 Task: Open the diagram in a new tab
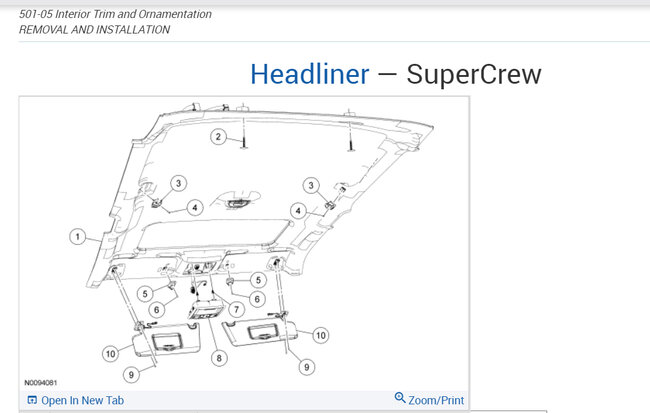point(75,400)
